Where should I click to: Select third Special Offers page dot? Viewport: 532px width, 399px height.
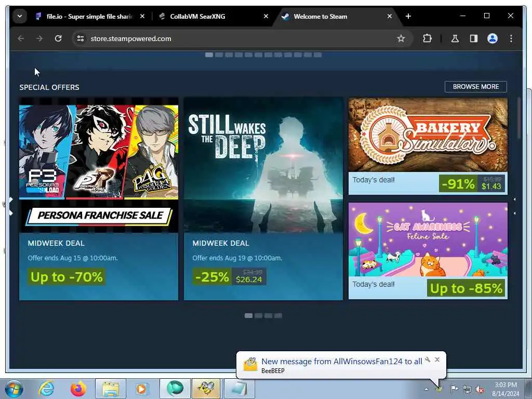[x=268, y=315]
